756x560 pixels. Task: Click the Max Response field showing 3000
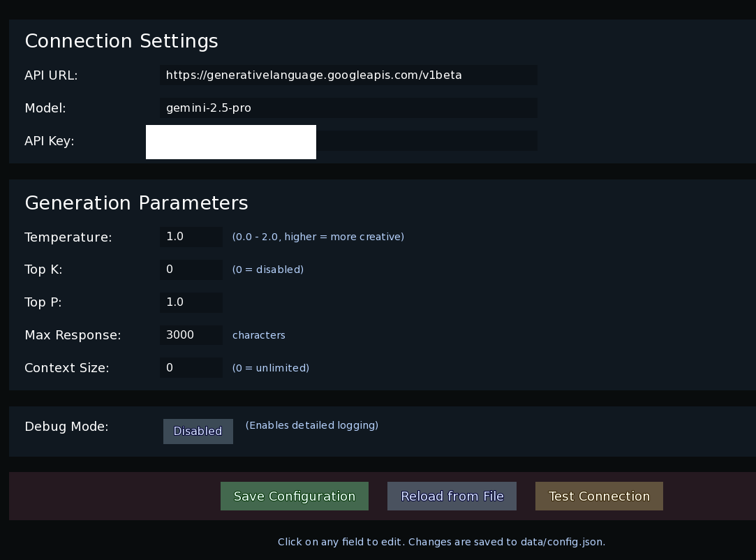click(191, 335)
